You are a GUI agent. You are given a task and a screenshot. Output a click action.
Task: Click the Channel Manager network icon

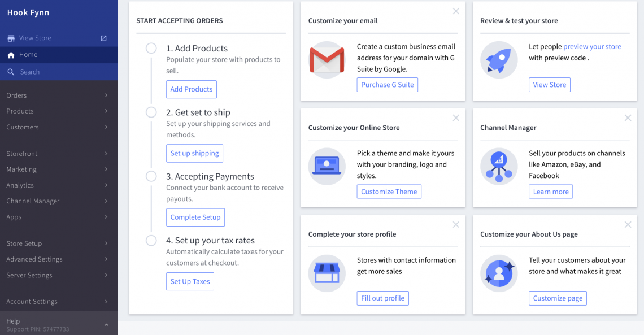[499, 166]
